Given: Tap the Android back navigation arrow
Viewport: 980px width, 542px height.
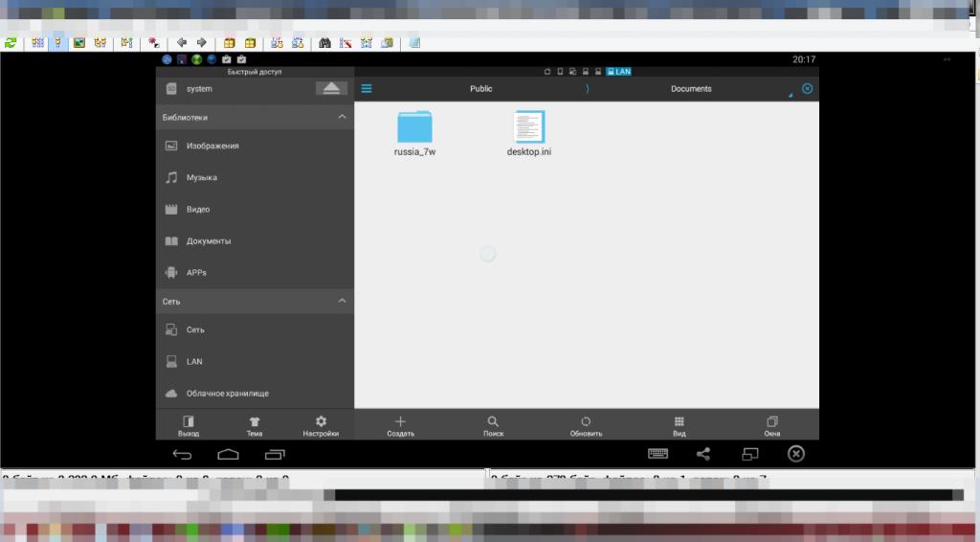Looking at the screenshot, I should [182, 454].
